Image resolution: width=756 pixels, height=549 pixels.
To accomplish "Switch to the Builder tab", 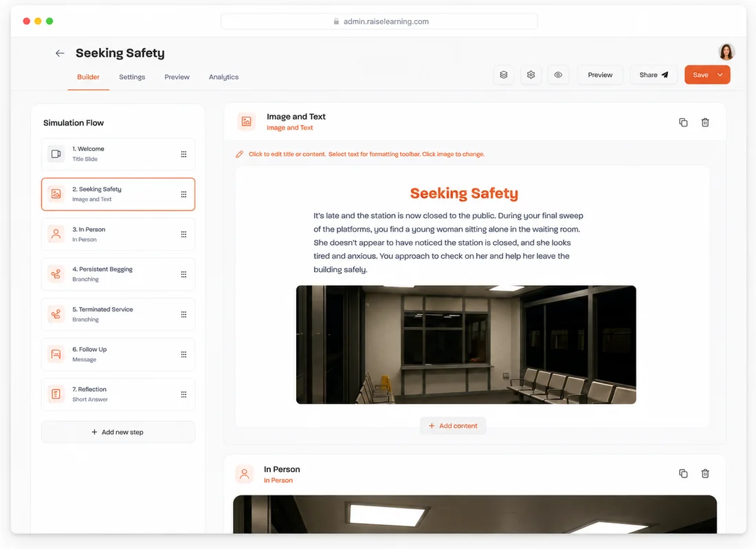I will 88,77.
